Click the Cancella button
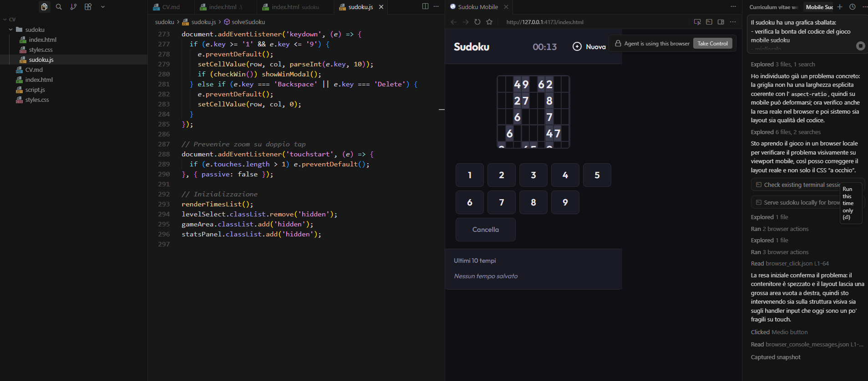This screenshot has height=381, width=868. 485,230
